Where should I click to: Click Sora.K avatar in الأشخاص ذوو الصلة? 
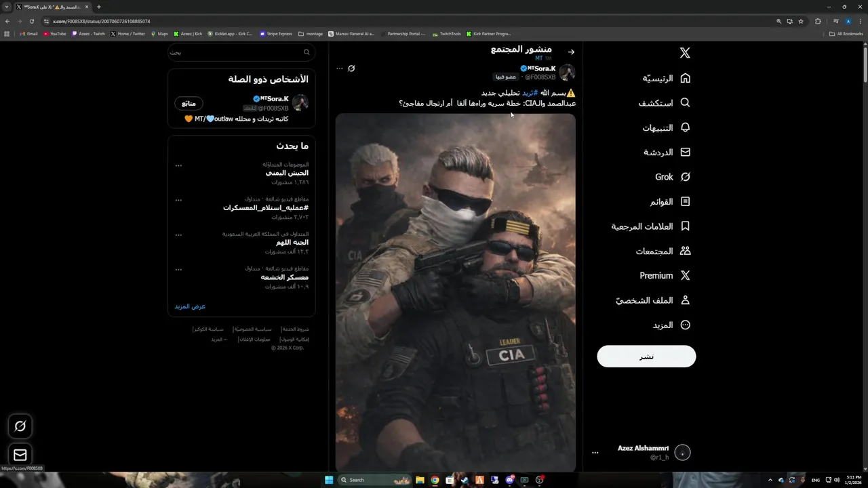300,103
